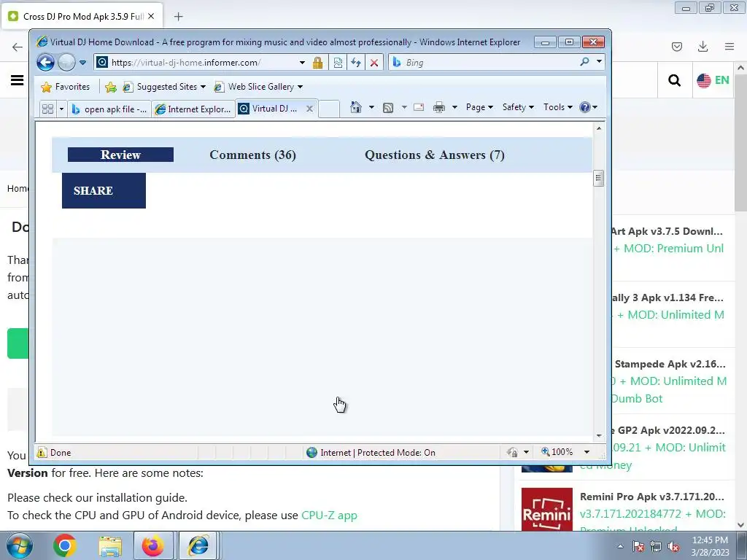Open new tab plus button in Firefox window
747x560 pixels.
[178, 17]
